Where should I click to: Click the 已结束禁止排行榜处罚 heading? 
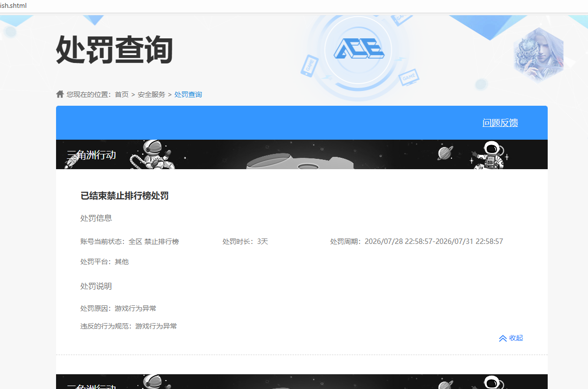124,196
